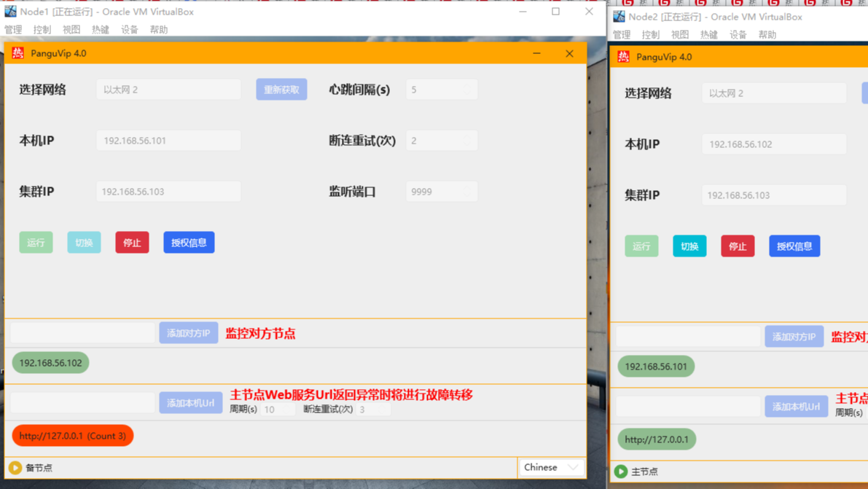
Task: Click the 添加对方IP button in Node1
Action: coord(188,332)
